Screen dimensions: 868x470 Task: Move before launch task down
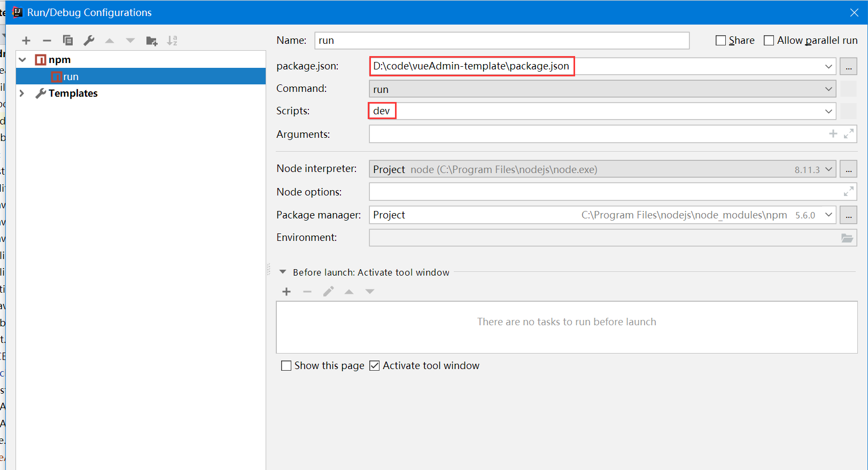pyautogui.click(x=370, y=292)
